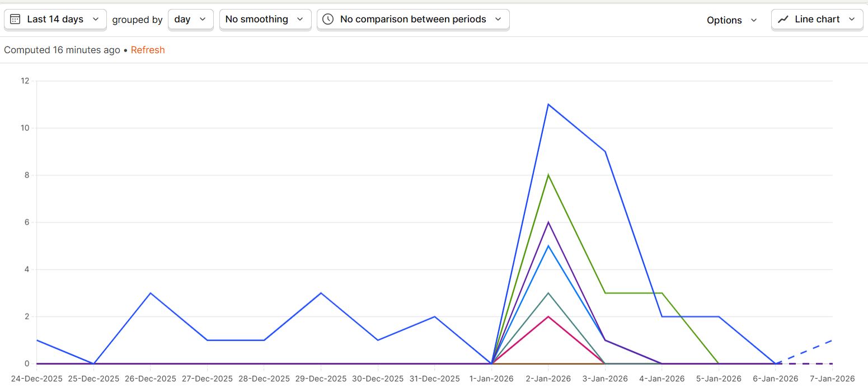The width and height of the screenshot is (868, 387).
Task: Click blue line point on 26-Dec-2025
Action: (x=151, y=293)
